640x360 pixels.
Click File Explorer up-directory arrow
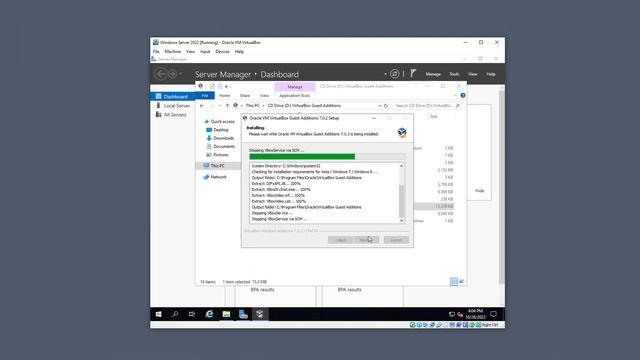point(227,106)
